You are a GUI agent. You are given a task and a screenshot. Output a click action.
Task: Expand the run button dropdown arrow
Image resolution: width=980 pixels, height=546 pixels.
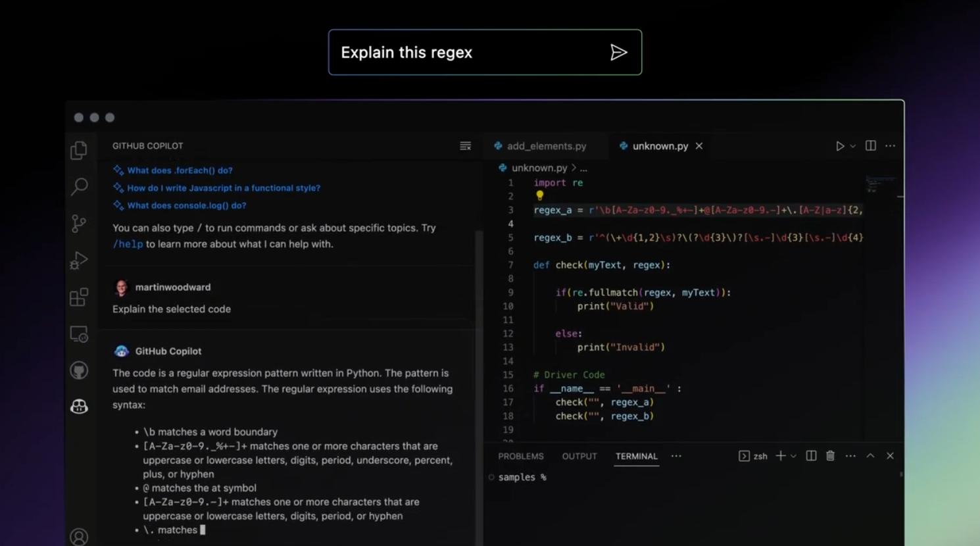pyautogui.click(x=853, y=146)
